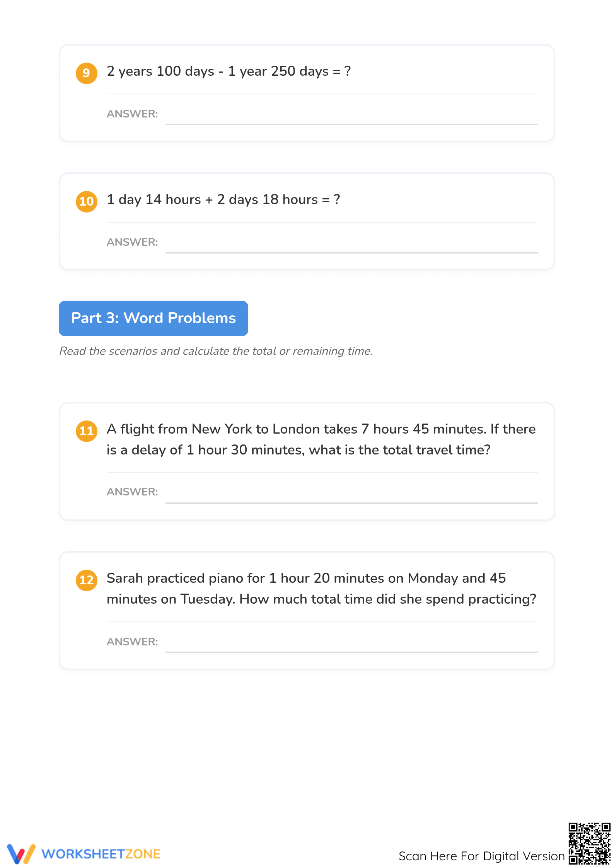Click the orange number 10 badge
The width and height of the screenshot is (614, 868).
[x=86, y=201]
